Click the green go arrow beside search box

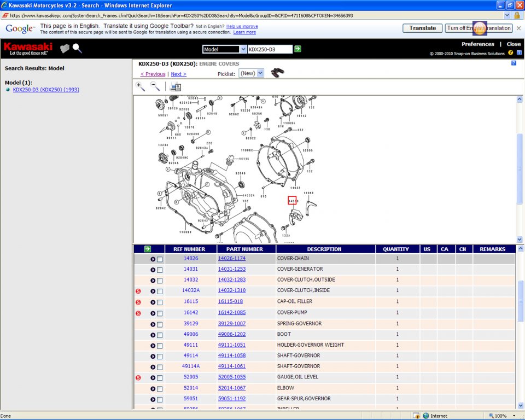[297, 49]
